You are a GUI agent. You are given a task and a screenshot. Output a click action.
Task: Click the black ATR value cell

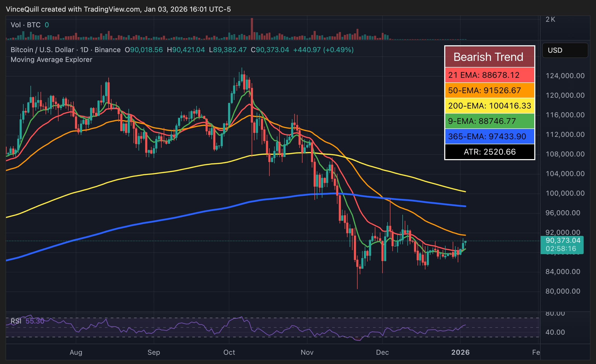pos(489,152)
